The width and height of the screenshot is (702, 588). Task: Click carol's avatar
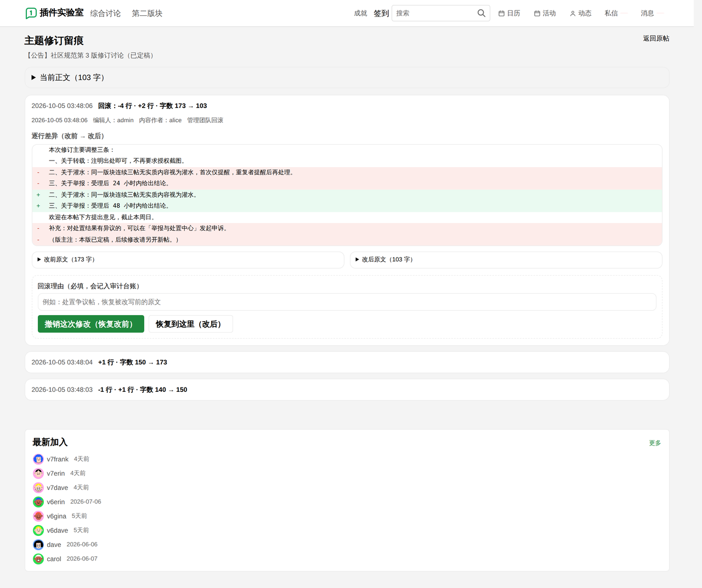[x=38, y=559]
